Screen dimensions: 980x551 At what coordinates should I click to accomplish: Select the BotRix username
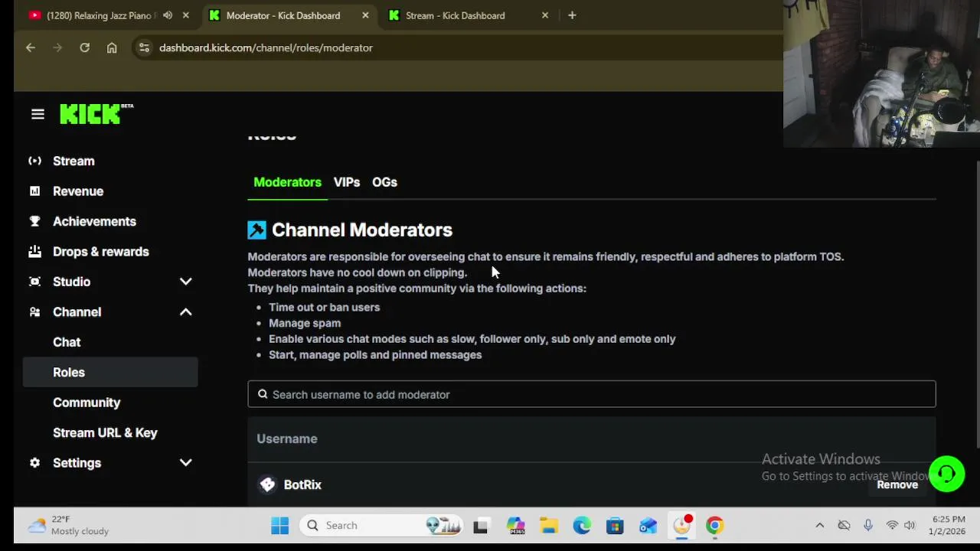click(x=302, y=484)
